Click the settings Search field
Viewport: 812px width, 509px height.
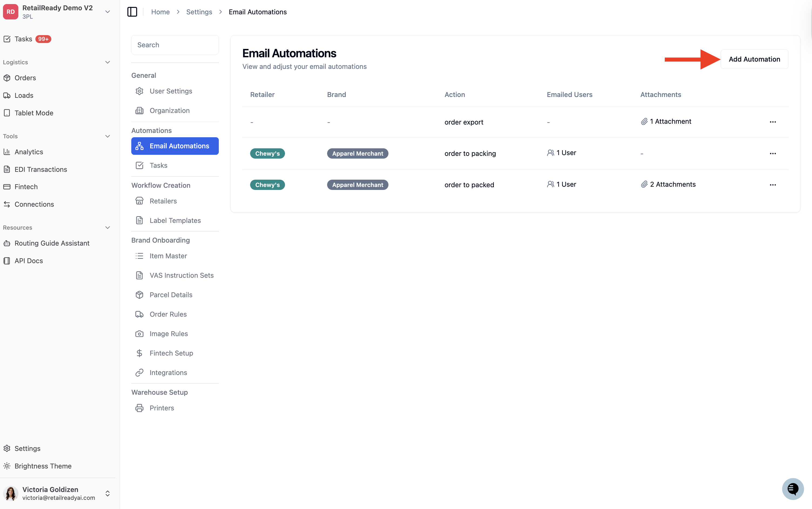click(x=175, y=45)
